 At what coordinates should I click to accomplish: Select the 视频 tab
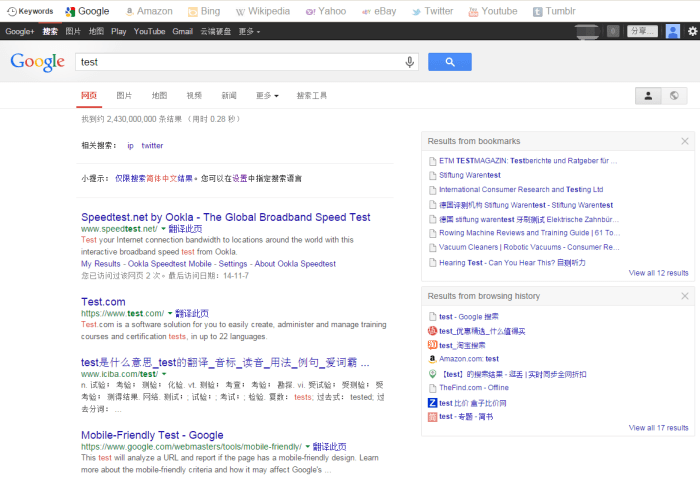click(x=194, y=96)
